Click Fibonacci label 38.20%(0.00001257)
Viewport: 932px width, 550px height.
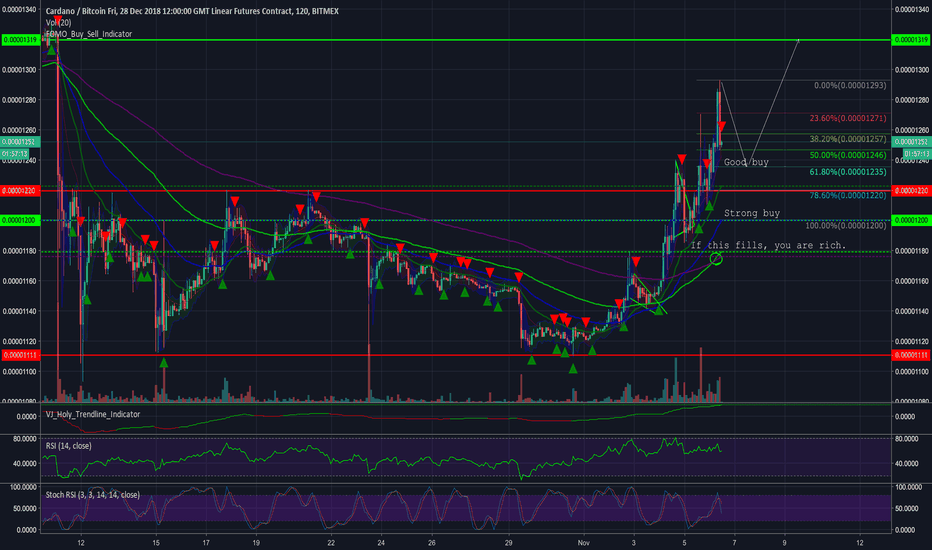[848, 139]
